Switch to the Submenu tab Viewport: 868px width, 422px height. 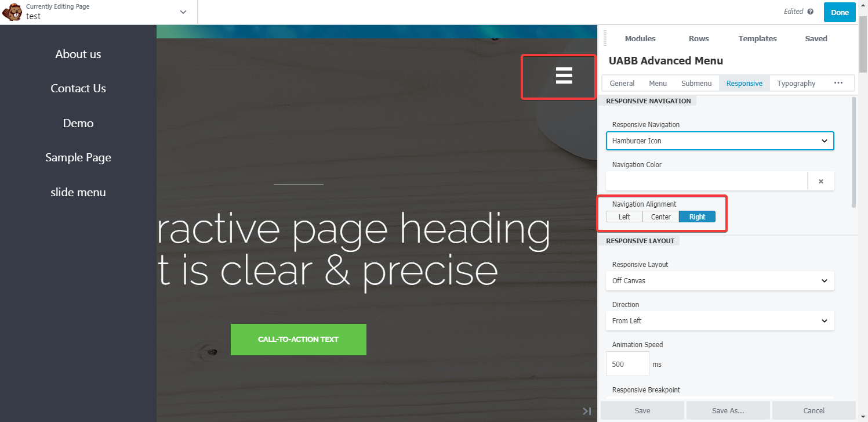[696, 83]
